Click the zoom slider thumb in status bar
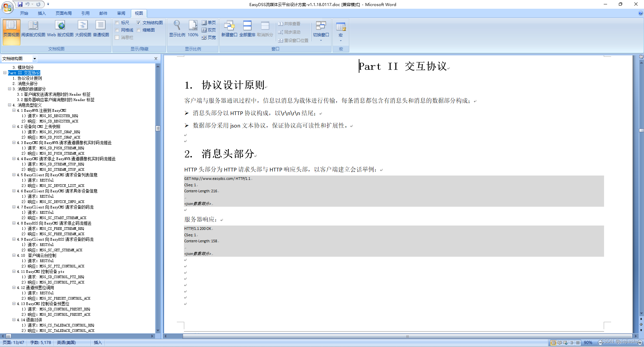Image resolution: width=644 pixels, height=347 pixels. coord(618,343)
